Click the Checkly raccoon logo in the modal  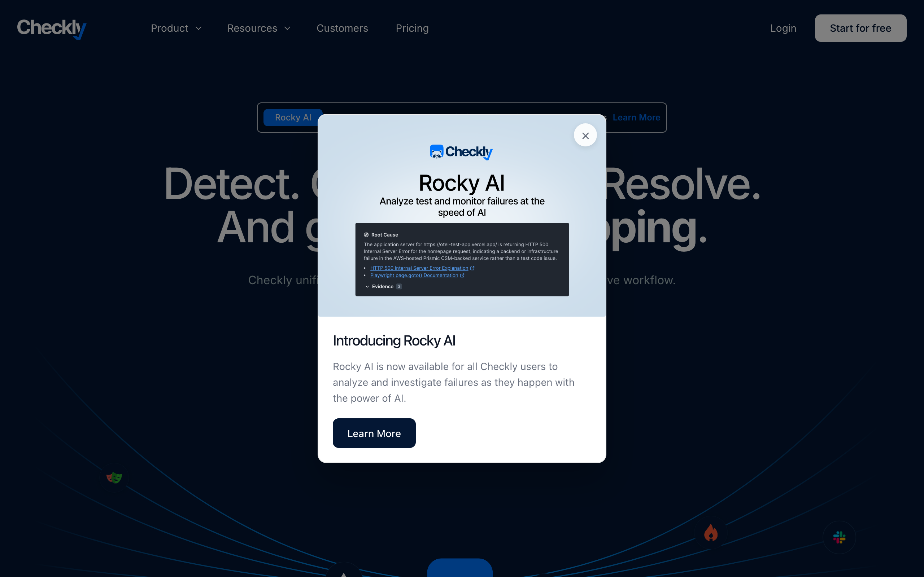[436, 151]
